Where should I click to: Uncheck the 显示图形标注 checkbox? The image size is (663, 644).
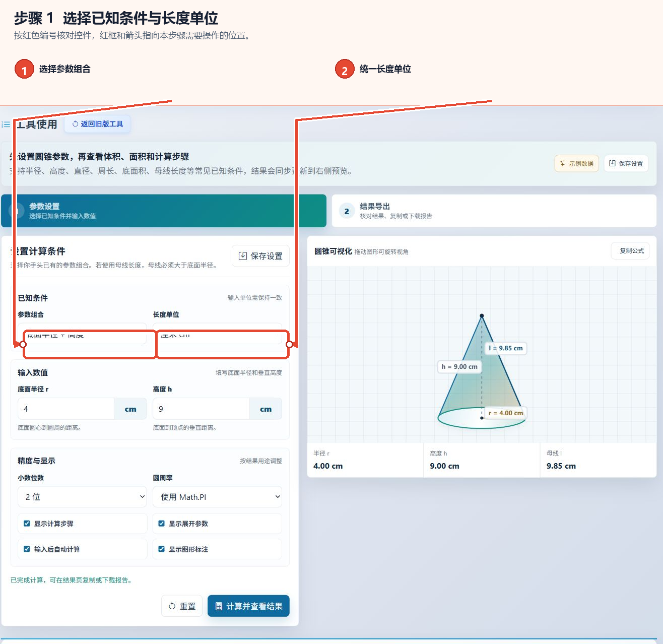tap(161, 549)
